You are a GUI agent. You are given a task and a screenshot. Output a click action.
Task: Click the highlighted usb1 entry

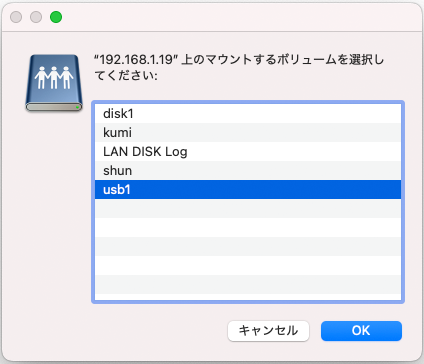tap(248, 190)
